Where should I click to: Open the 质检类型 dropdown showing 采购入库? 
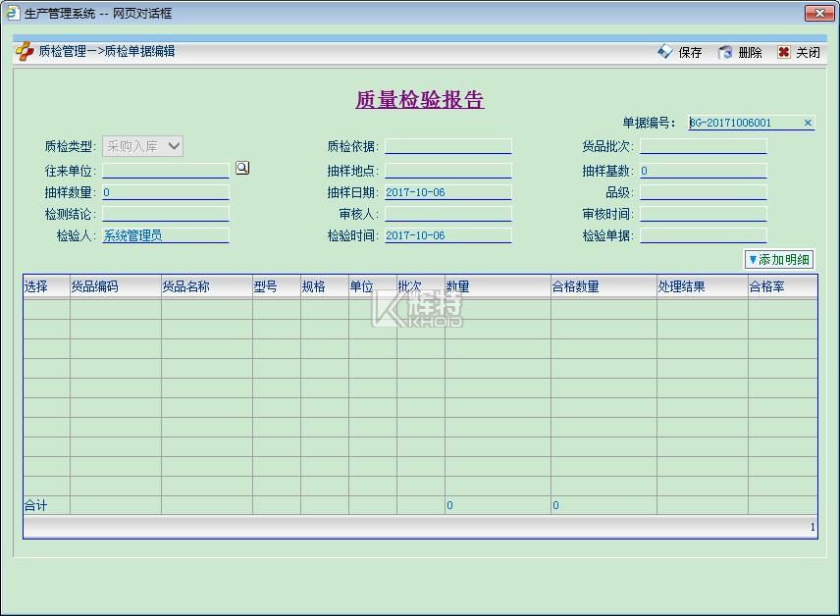point(143,146)
